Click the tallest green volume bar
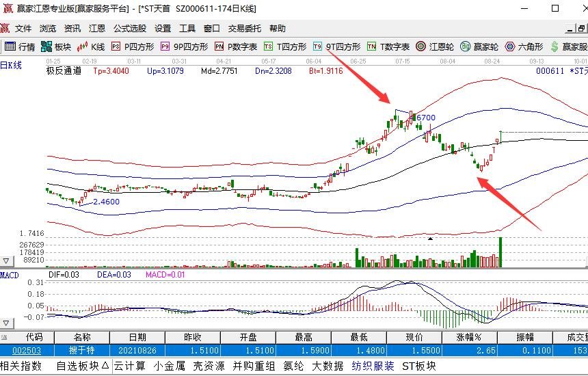Viewport: 588px width, 376px height. [500, 252]
